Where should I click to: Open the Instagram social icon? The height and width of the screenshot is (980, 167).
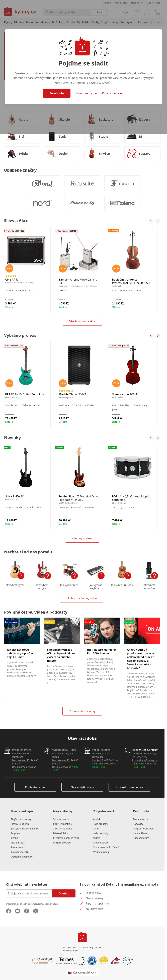click(x=27, y=911)
